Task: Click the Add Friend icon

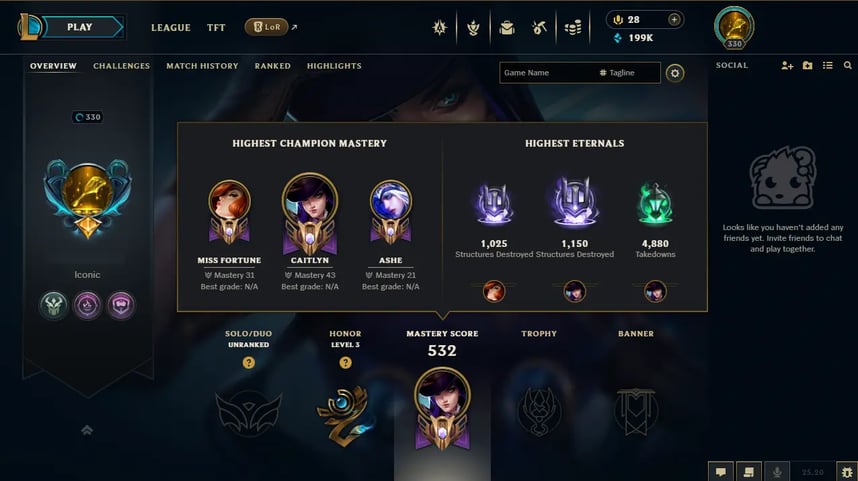Action: [x=787, y=66]
